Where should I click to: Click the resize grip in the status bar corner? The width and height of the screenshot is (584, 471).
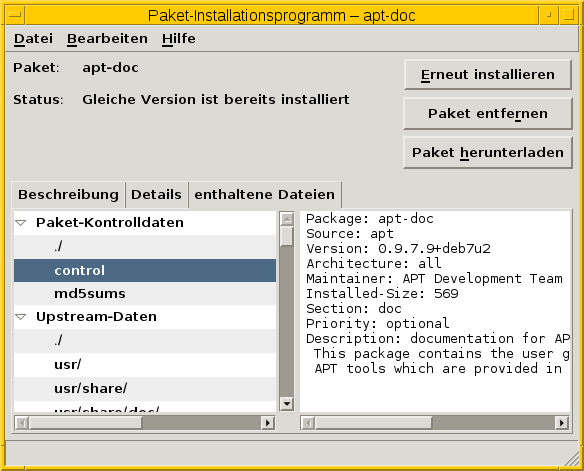pos(571,459)
